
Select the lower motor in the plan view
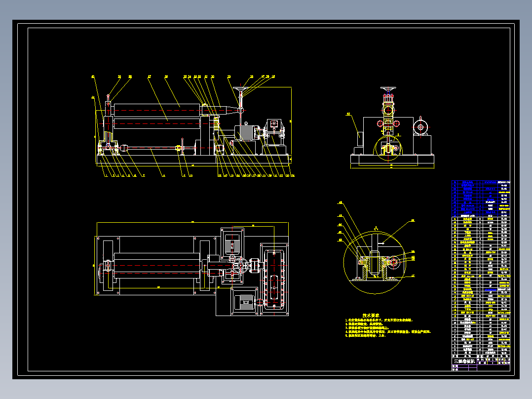click(x=246, y=302)
